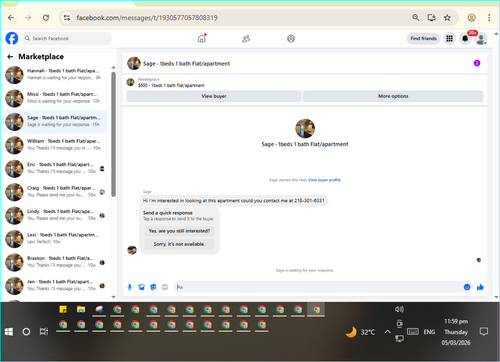Open Lexi's conversation
Screen dimensions: 500x362
[55, 239]
